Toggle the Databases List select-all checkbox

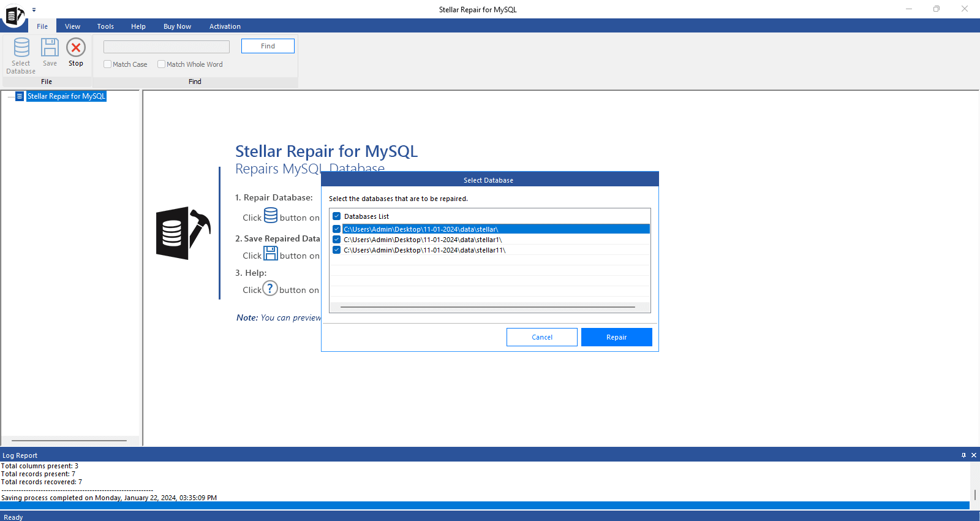point(337,216)
